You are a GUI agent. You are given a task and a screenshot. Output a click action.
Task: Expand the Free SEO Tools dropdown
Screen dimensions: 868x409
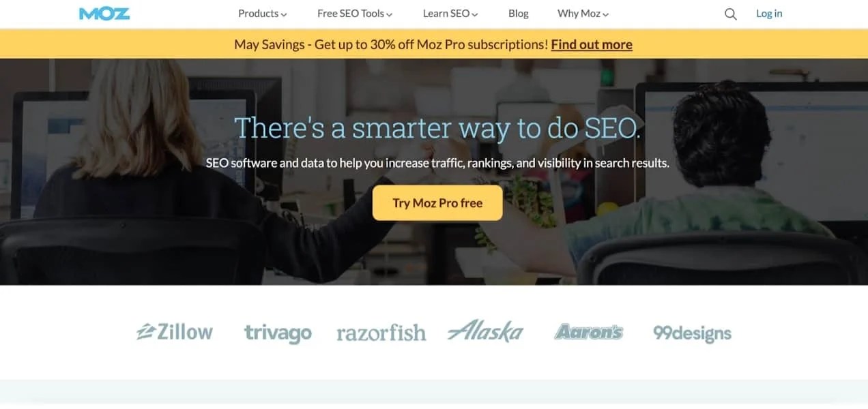pos(355,14)
